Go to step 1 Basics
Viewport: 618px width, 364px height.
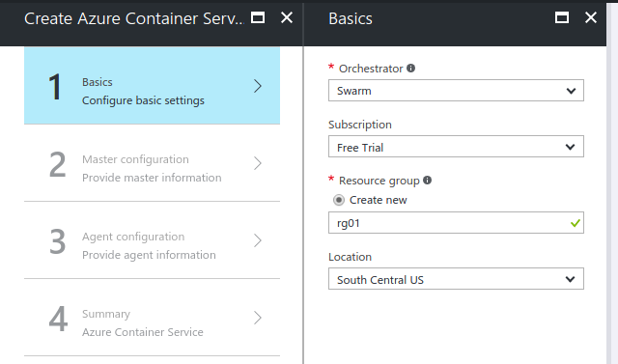153,86
